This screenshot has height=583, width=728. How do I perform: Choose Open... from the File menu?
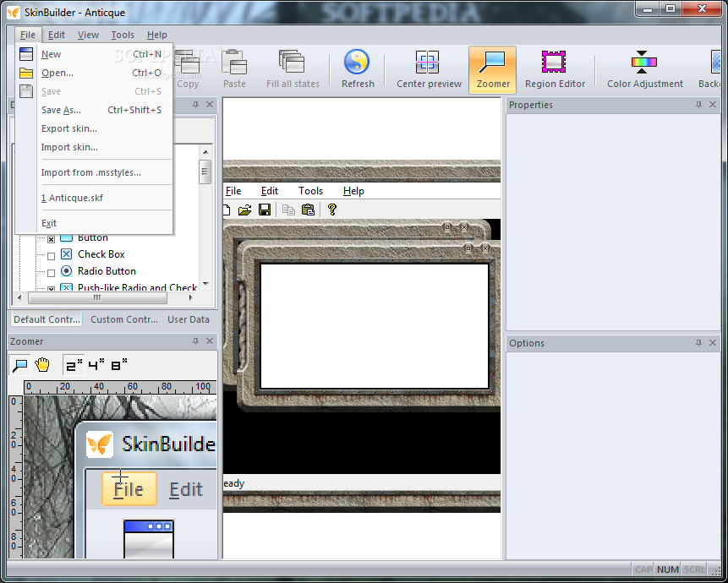[94, 73]
